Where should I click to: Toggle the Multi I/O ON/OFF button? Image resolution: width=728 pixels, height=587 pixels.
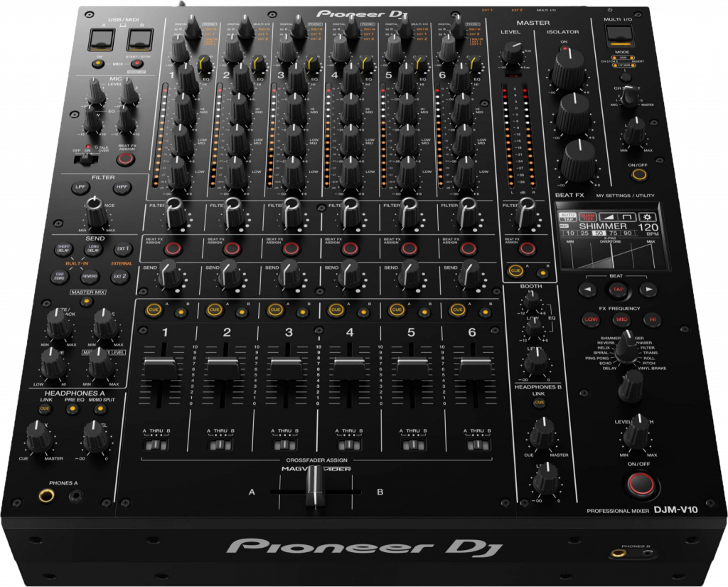point(639,175)
